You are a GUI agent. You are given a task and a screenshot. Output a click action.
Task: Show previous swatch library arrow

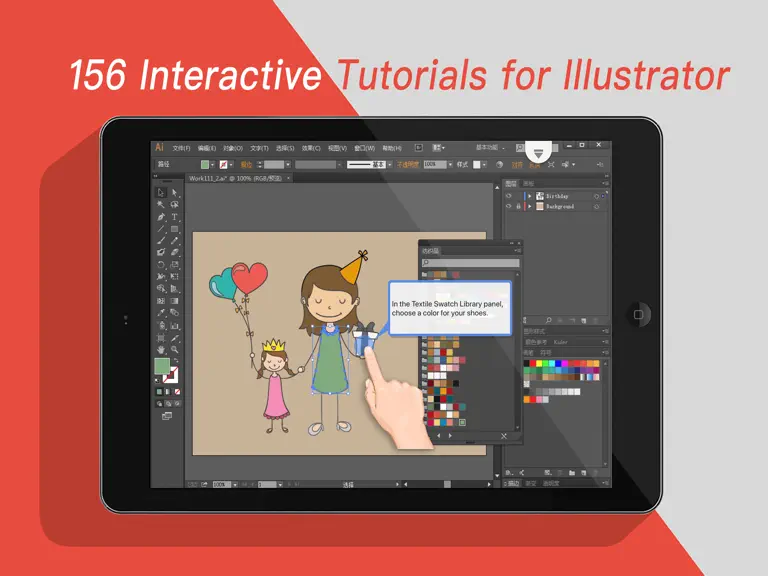(438, 435)
